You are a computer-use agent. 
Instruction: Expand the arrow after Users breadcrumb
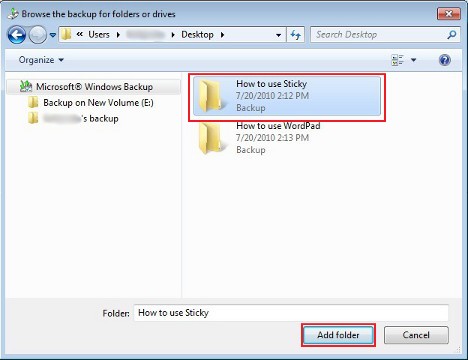click(x=118, y=35)
